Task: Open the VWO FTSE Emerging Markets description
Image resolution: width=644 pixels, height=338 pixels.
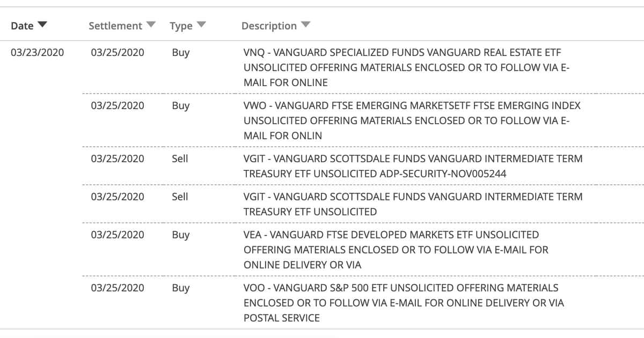Action: [412, 120]
